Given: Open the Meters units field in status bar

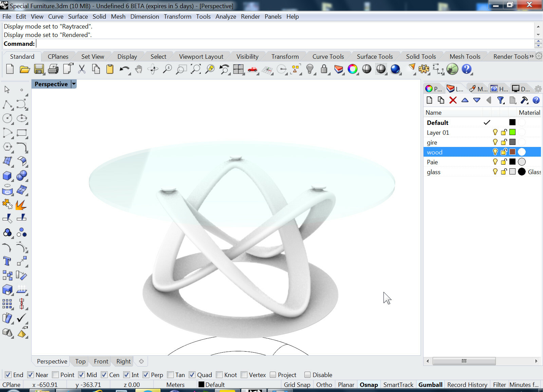Looking at the screenshot, I should pyautogui.click(x=175, y=385).
